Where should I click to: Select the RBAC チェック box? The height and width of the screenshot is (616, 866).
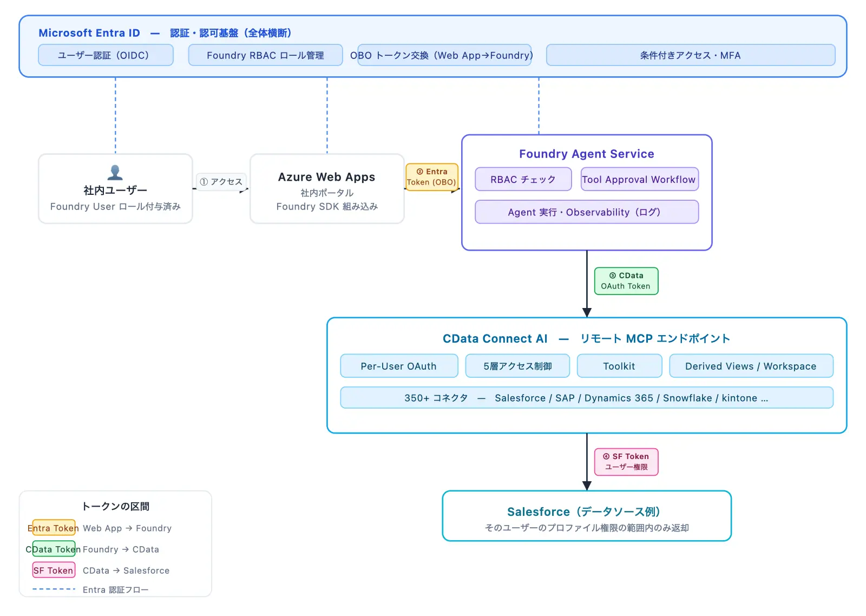click(523, 179)
